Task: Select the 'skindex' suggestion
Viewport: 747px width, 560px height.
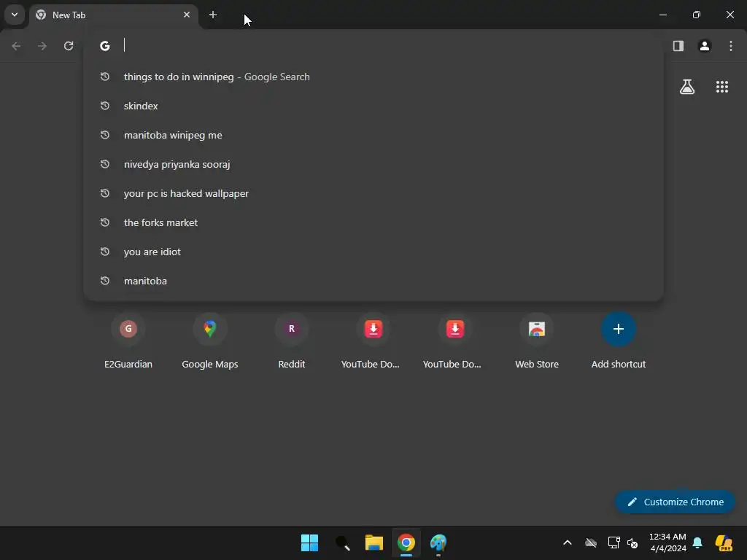Action: (x=373, y=106)
